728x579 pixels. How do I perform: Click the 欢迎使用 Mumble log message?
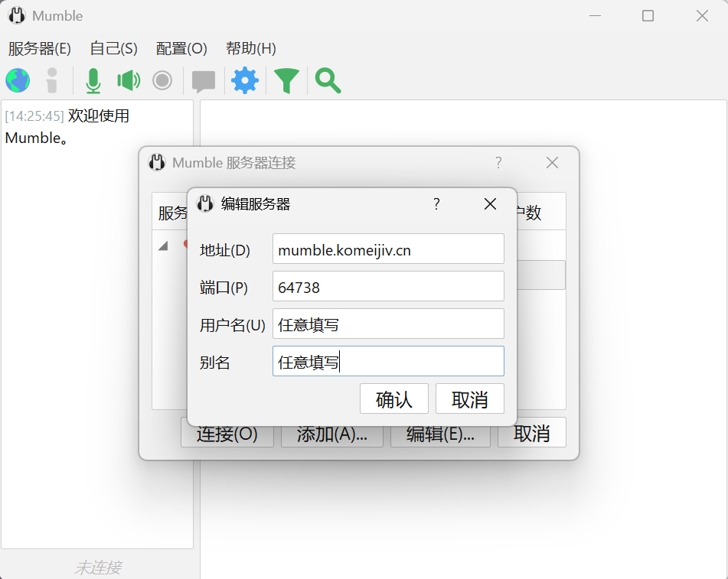click(x=67, y=127)
